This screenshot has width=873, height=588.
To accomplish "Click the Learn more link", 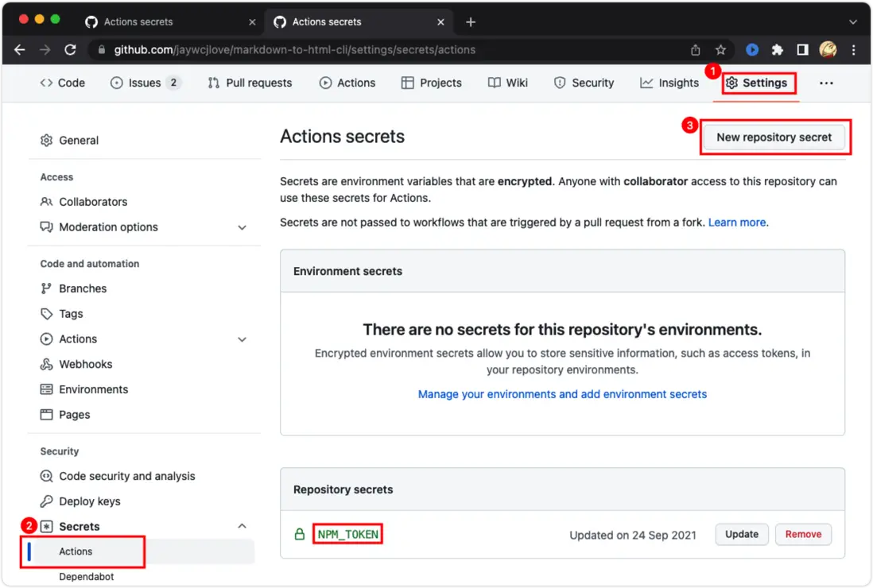I will (x=737, y=222).
